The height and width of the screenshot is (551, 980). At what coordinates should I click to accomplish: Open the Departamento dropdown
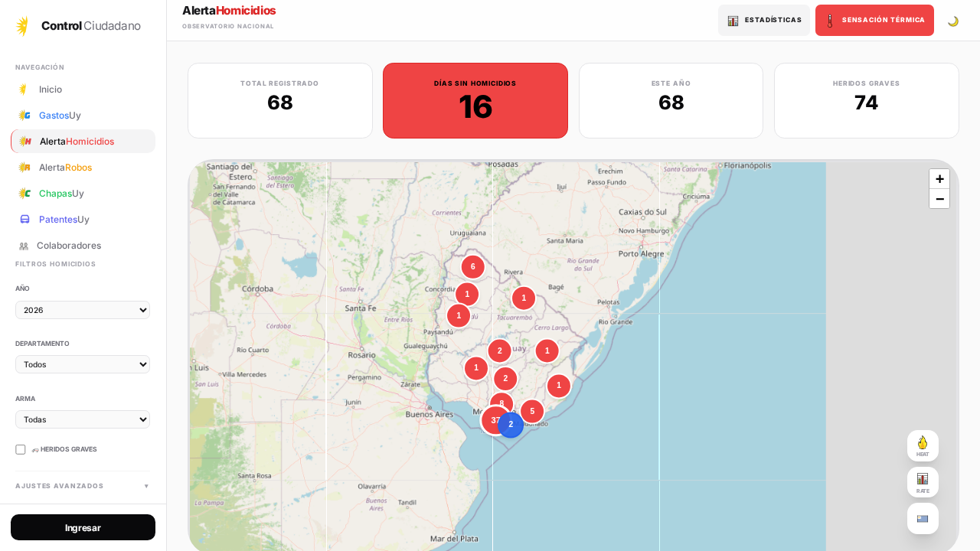pyautogui.click(x=83, y=364)
